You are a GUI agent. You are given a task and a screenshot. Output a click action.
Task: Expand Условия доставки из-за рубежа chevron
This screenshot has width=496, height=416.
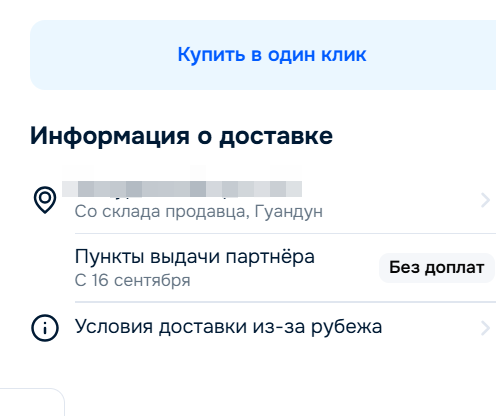tap(485, 328)
